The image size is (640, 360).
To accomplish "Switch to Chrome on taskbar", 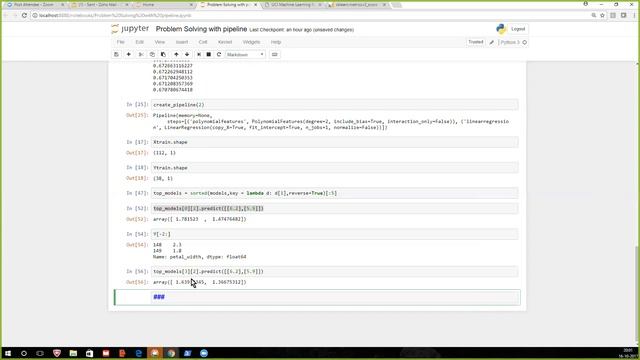I will click(x=171, y=353).
